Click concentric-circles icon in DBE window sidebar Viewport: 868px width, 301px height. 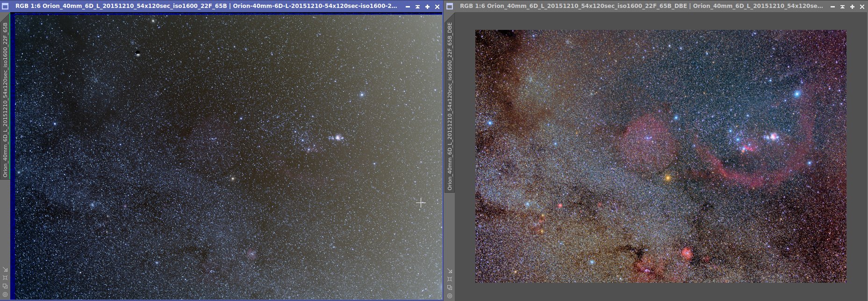point(450,296)
